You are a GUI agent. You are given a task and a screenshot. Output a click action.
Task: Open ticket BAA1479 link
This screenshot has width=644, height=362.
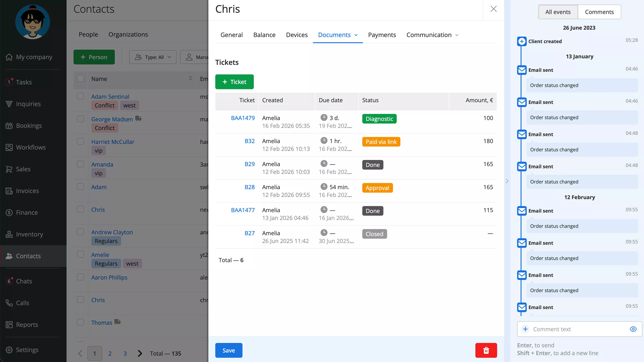pos(243,118)
